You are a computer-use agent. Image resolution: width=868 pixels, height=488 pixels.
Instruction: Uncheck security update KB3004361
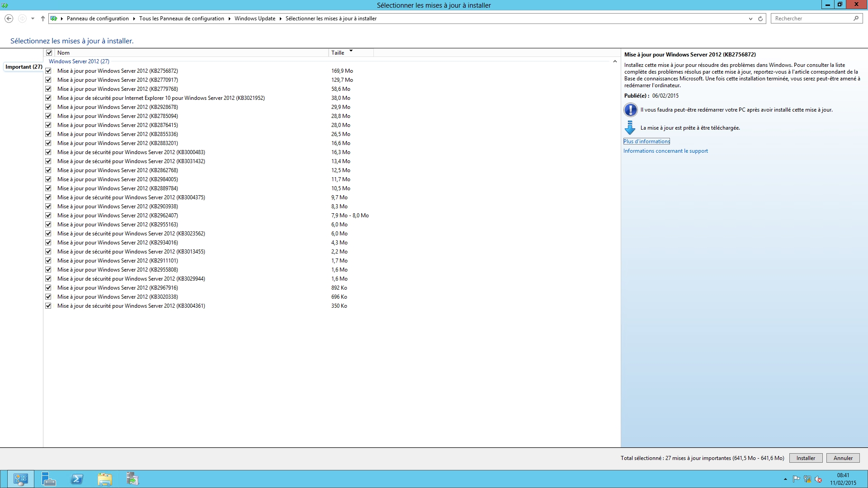point(48,306)
